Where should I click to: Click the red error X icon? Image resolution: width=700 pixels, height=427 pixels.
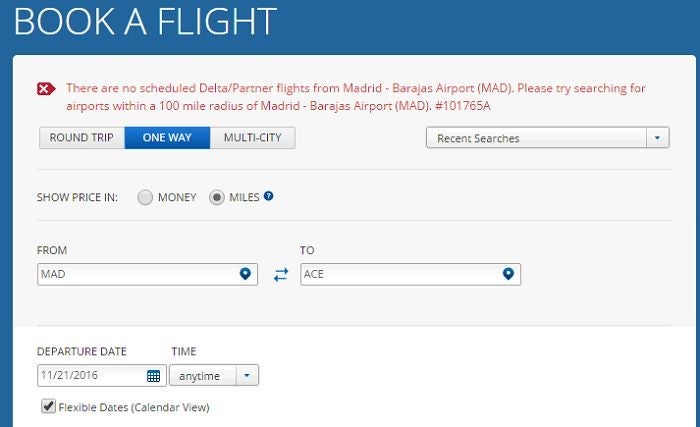pos(46,89)
